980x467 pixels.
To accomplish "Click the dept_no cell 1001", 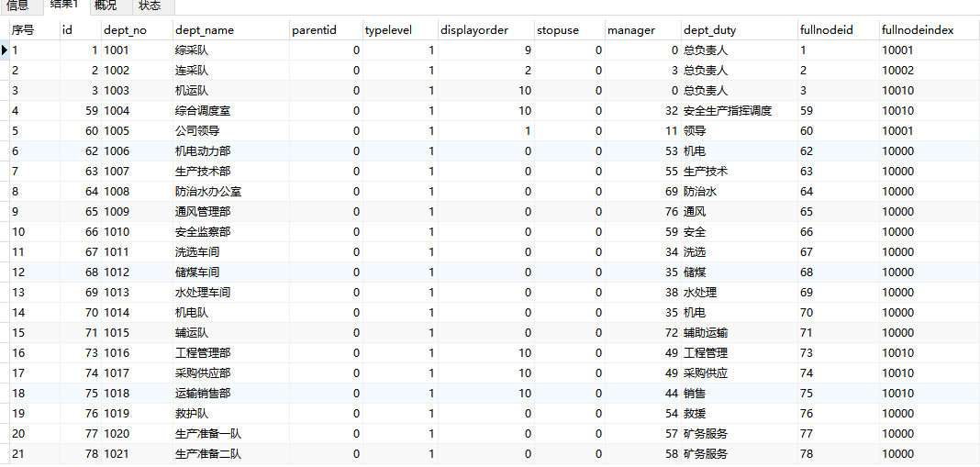I will pos(137,50).
